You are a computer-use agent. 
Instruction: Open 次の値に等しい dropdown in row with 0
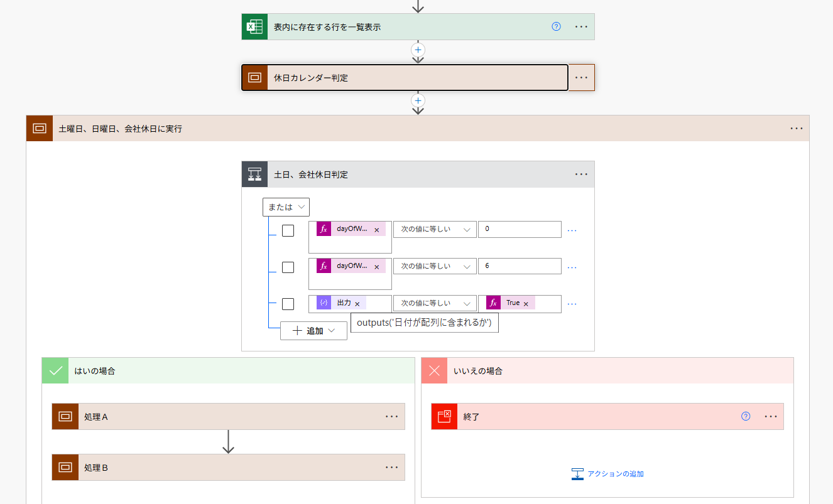point(435,229)
